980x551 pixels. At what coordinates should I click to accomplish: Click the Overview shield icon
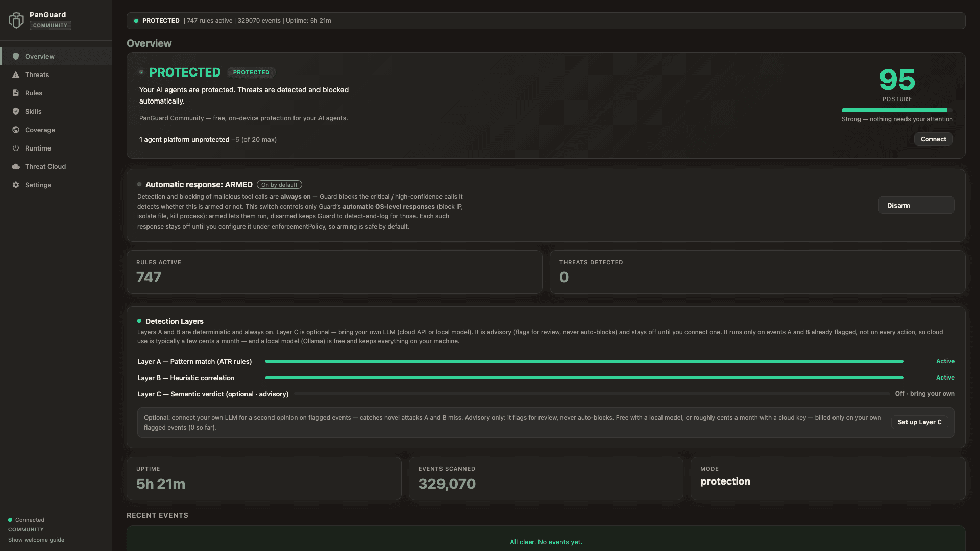[x=16, y=56]
